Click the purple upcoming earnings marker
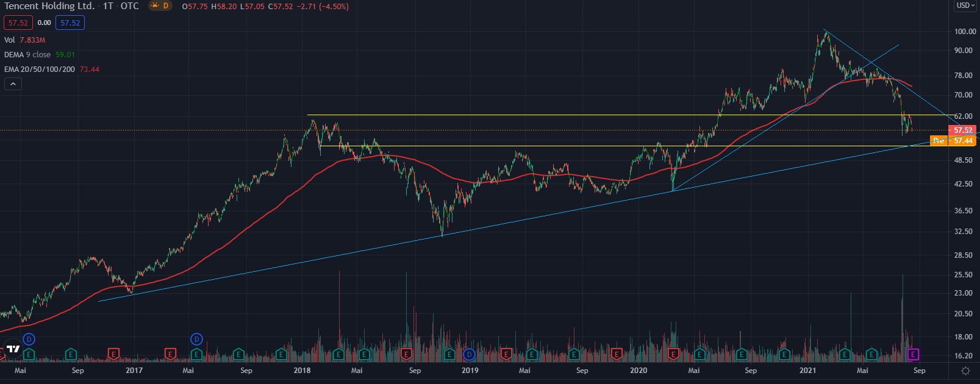The image size is (980, 384). [x=913, y=354]
